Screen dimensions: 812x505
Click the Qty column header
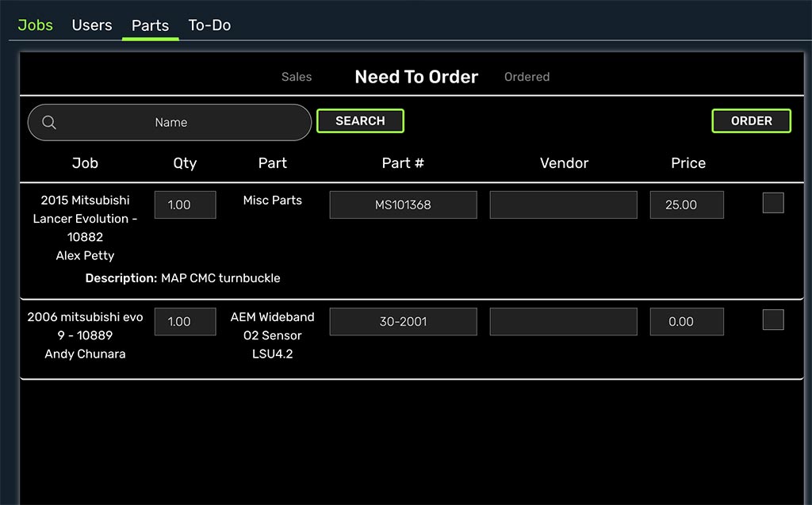185,163
